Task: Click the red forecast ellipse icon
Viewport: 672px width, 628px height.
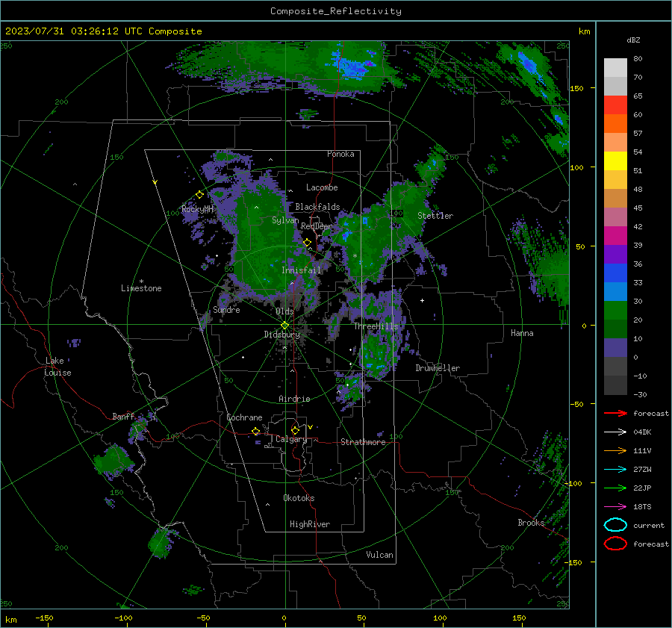Action: point(615,544)
